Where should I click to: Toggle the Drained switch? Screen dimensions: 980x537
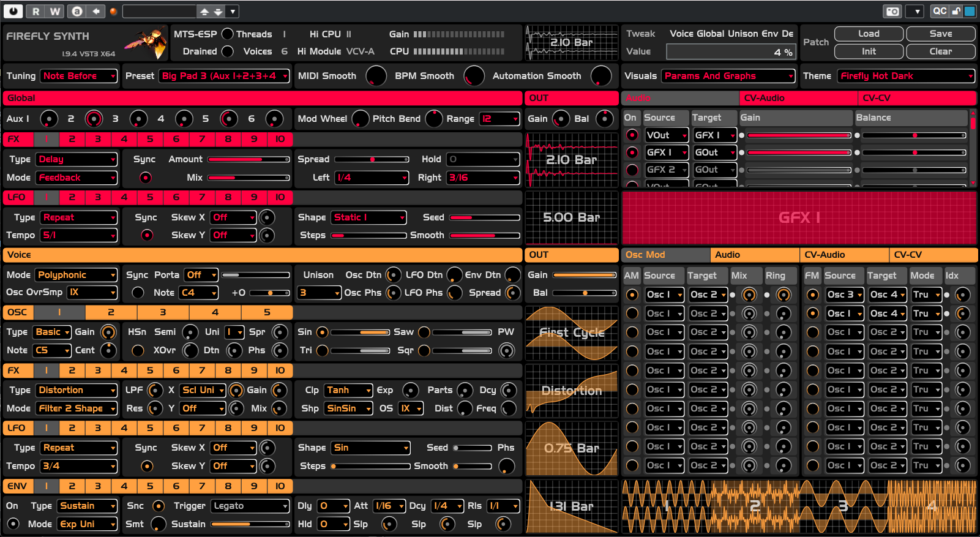click(227, 51)
